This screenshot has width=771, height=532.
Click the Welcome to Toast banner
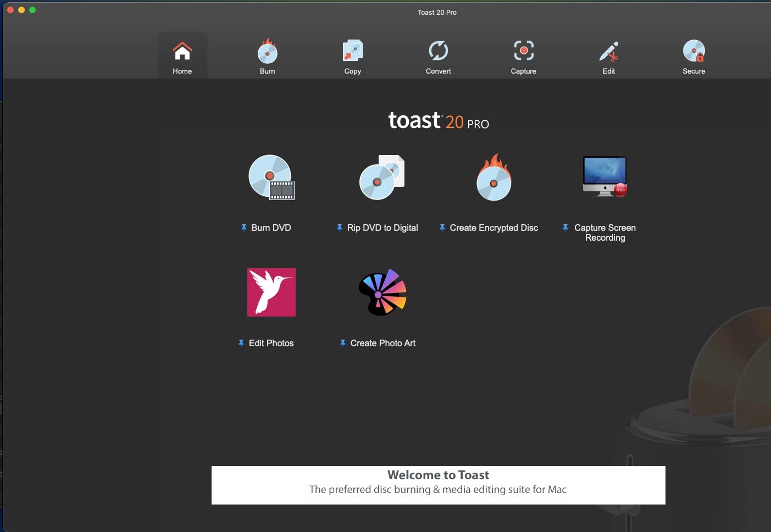tap(439, 485)
